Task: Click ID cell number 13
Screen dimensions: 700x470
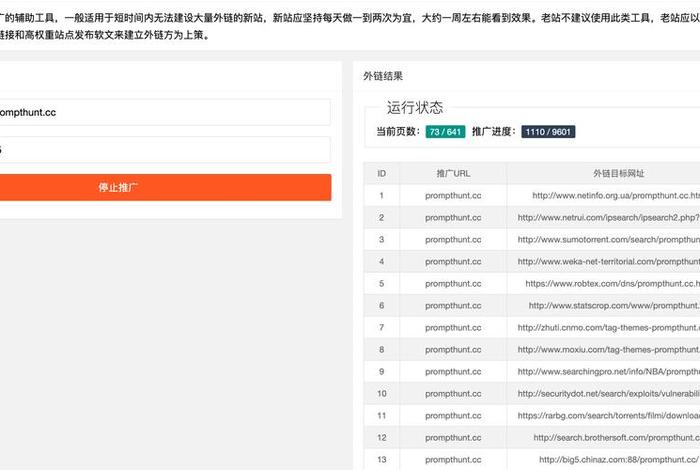Action: coord(382,460)
